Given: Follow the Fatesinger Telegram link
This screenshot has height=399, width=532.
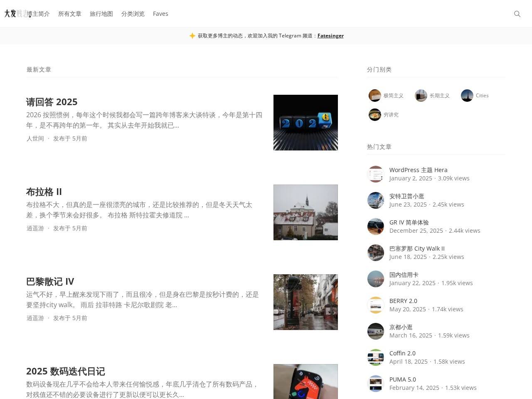Looking at the screenshot, I should point(330,36).
